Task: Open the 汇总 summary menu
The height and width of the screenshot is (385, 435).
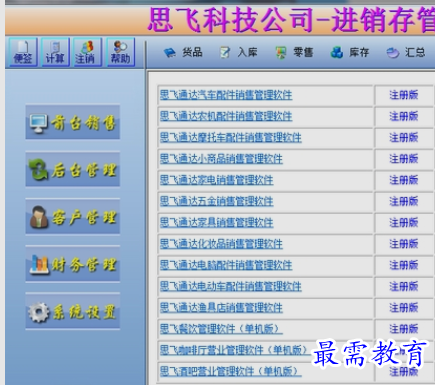Action: pyautogui.click(x=406, y=53)
